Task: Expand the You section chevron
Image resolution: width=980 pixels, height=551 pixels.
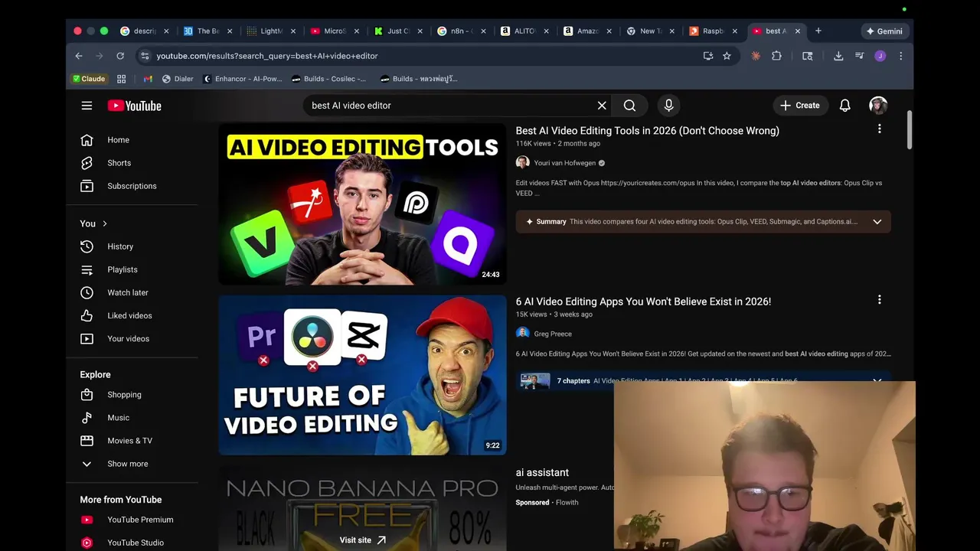Action: click(105, 223)
